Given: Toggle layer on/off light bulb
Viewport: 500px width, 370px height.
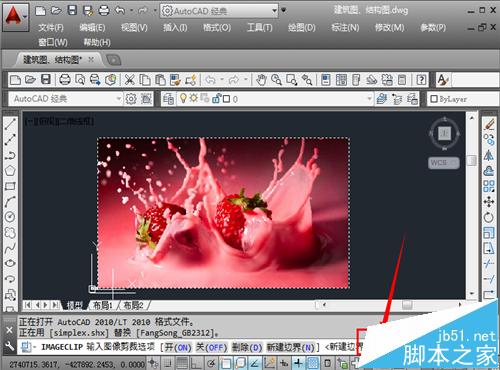Looking at the screenshot, I should [183, 99].
